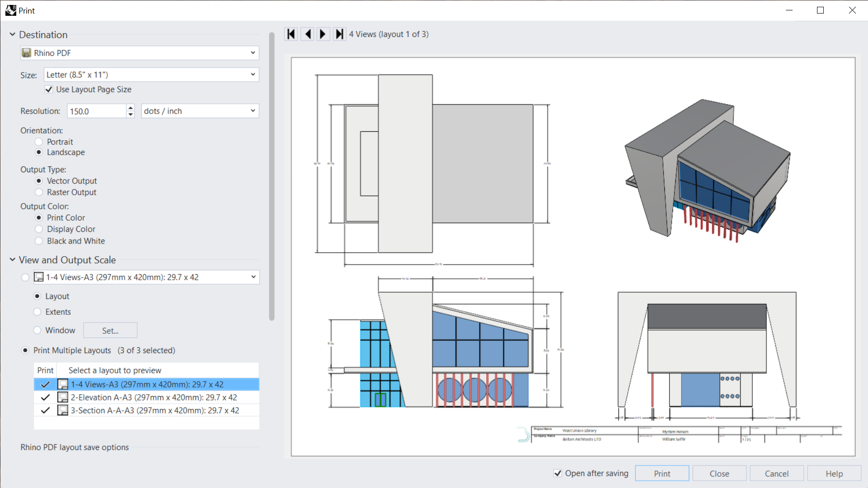The height and width of the screenshot is (488, 868).
Task: Click layout icon of 3-Section A-A-A3 row
Action: tap(63, 410)
